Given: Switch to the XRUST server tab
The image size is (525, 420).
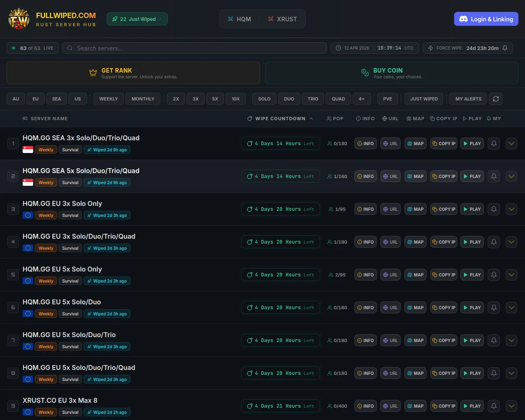Looking at the screenshot, I should (283, 19).
